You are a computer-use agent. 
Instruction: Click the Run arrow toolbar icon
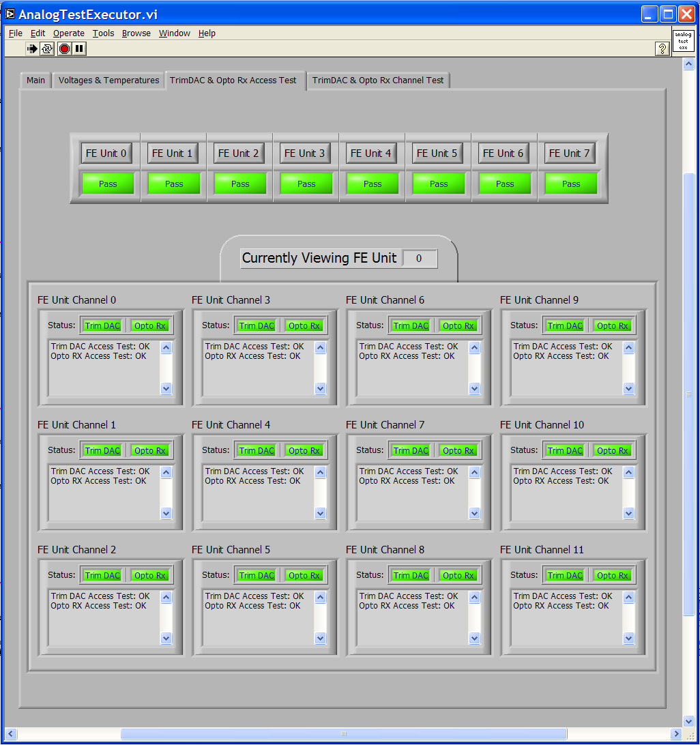[32, 48]
